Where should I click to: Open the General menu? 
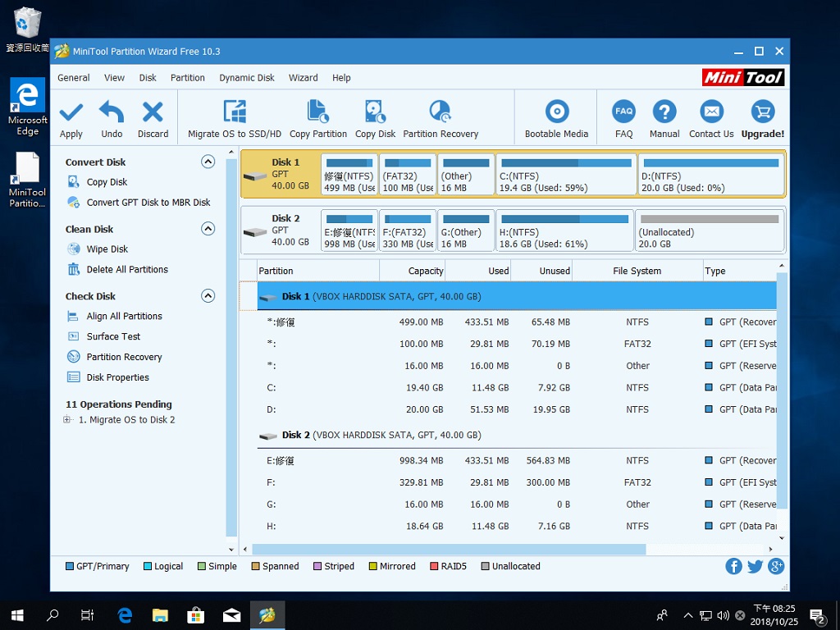[x=73, y=78]
